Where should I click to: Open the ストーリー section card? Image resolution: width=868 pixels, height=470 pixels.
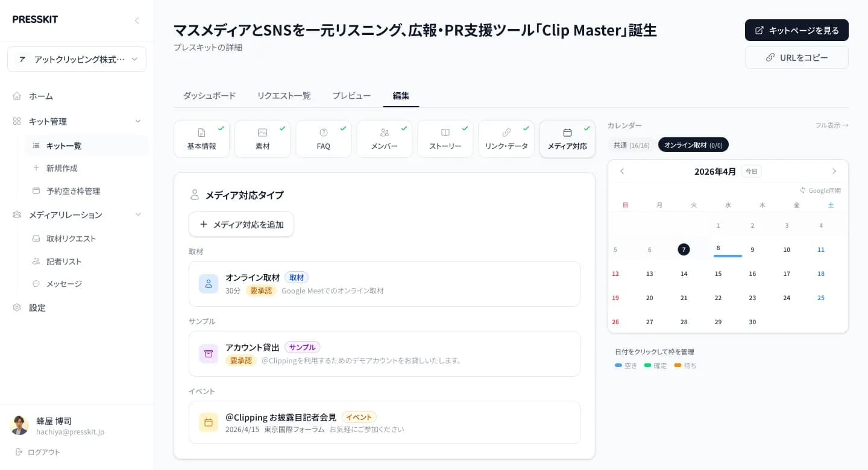point(445,139)
